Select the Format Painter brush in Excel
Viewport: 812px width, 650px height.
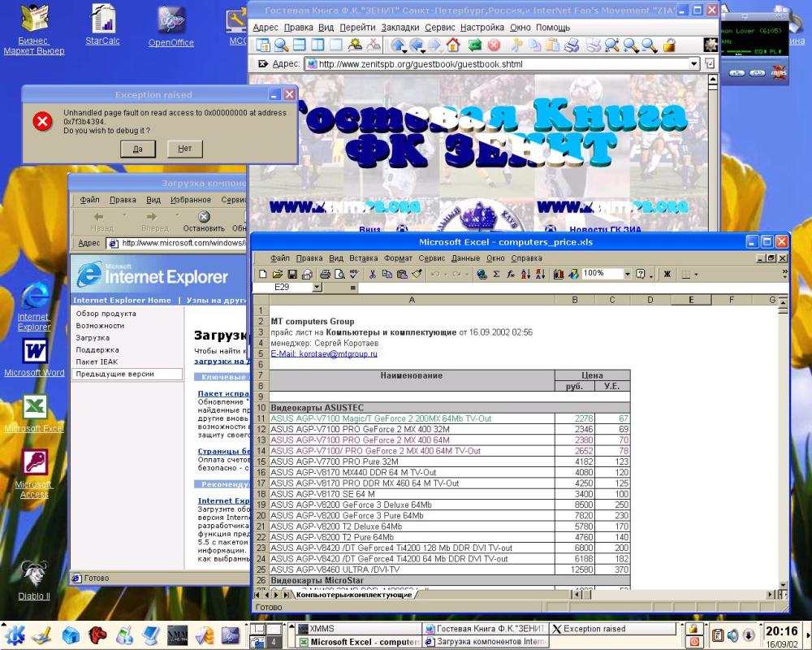tap(417, 274)
